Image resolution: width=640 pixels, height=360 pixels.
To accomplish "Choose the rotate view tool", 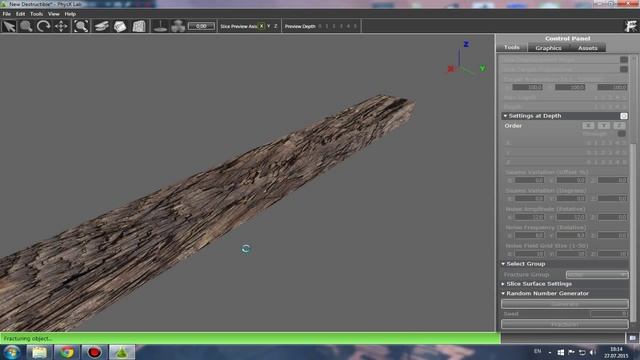I will coord(44,26).
